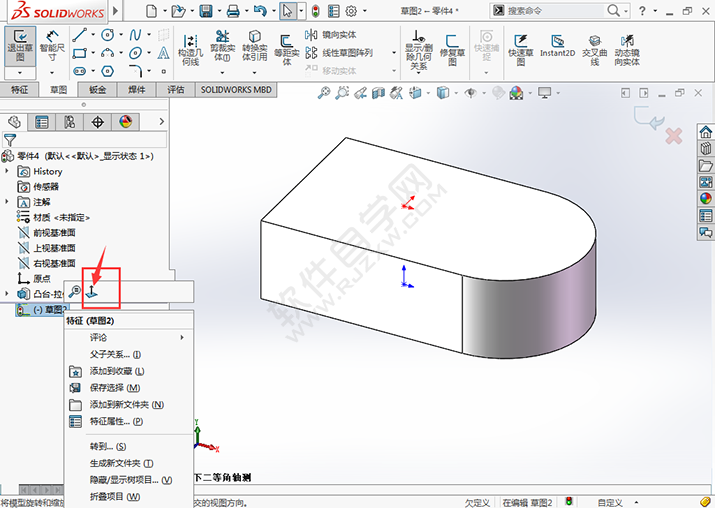The height and width of the screenshot is (508, 715).
Task: Select the Slot sketch tool
Action: (x=79, y=72)
